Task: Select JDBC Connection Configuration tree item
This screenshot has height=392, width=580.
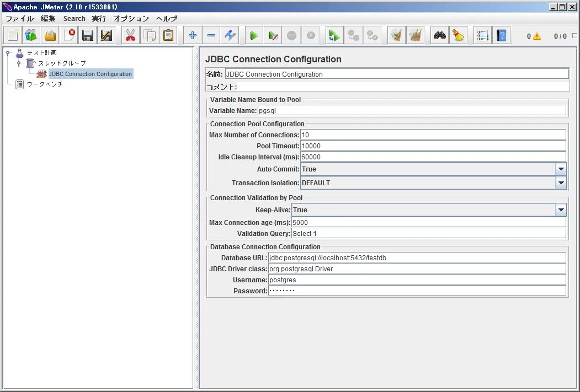Action: coord(91,74)
